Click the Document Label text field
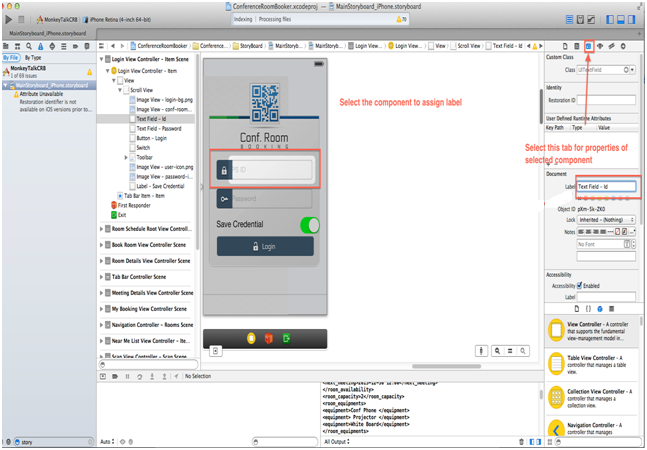The image size is (647, 450). [x=606, y=186]
